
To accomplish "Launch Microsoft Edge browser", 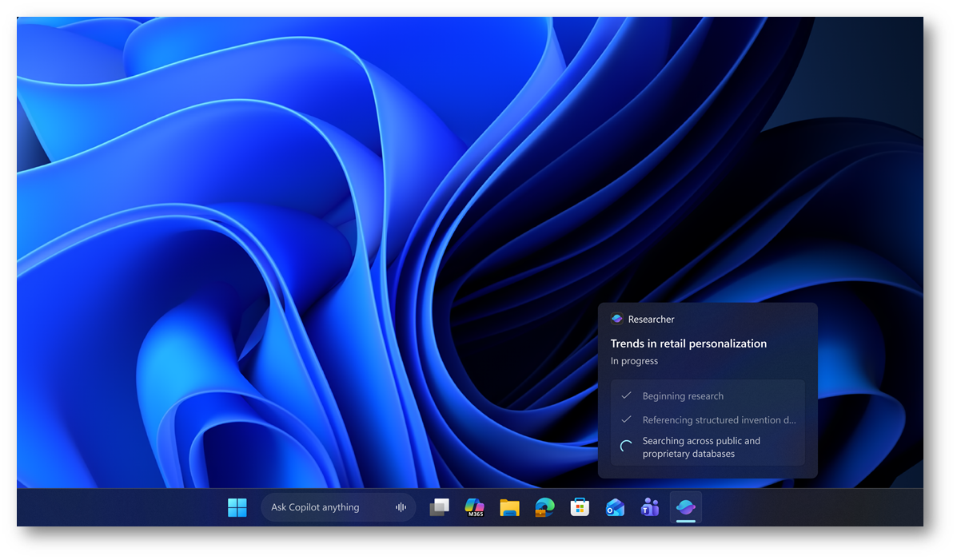I will coord(544,507).
